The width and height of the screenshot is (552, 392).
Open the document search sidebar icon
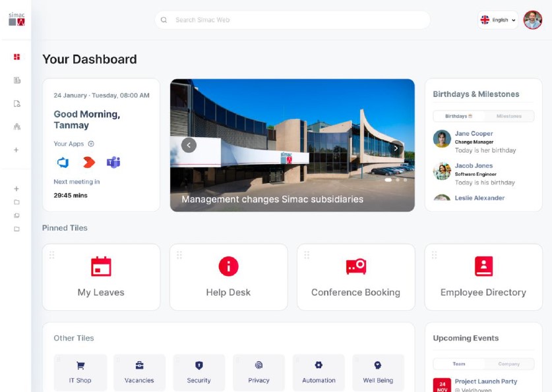[16, 103]
